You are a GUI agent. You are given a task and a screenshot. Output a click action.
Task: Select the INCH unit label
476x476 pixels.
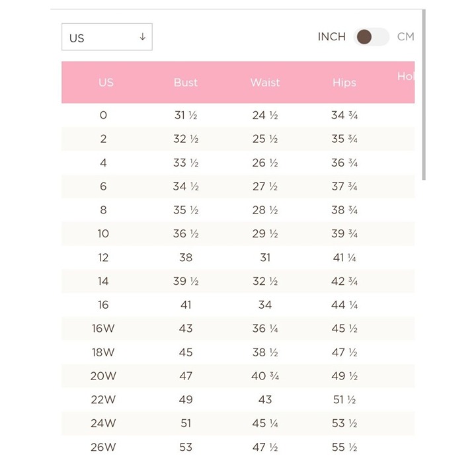[x=331, y=37]
